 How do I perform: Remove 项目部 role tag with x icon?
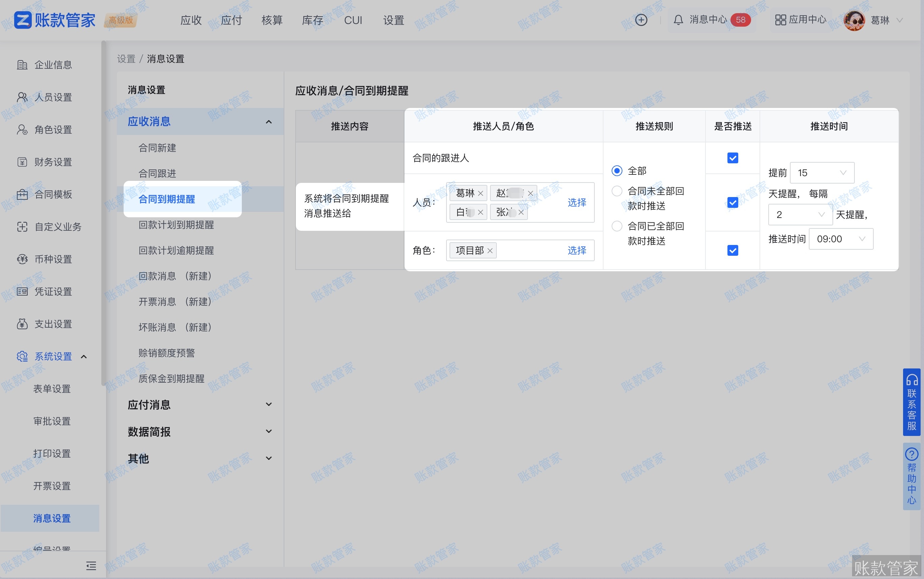click(x=490, y=250)
